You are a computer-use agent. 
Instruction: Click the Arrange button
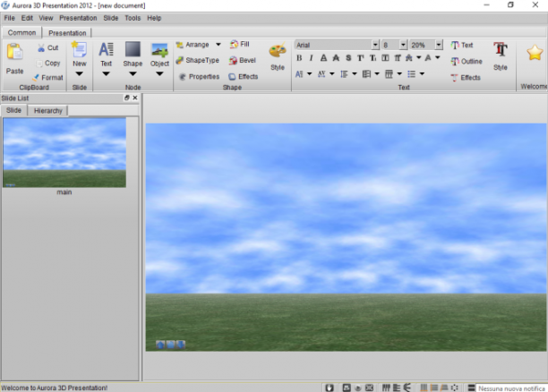pos(193,45)
